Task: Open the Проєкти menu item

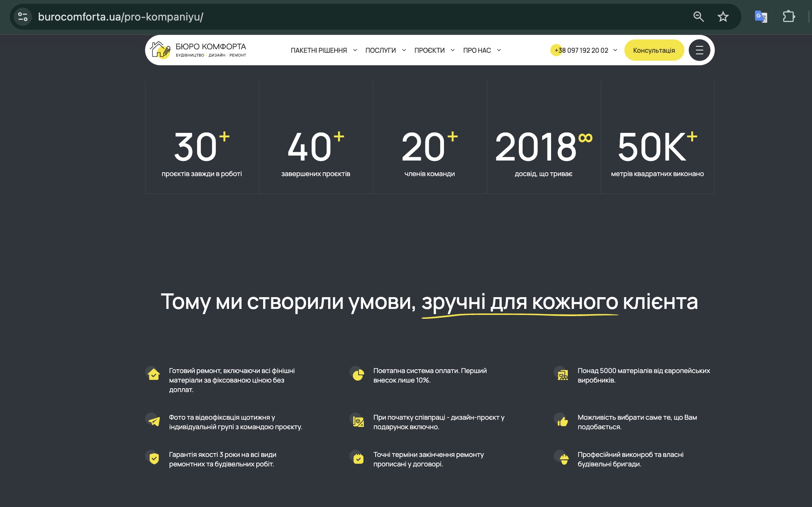Action: [429, 50]
